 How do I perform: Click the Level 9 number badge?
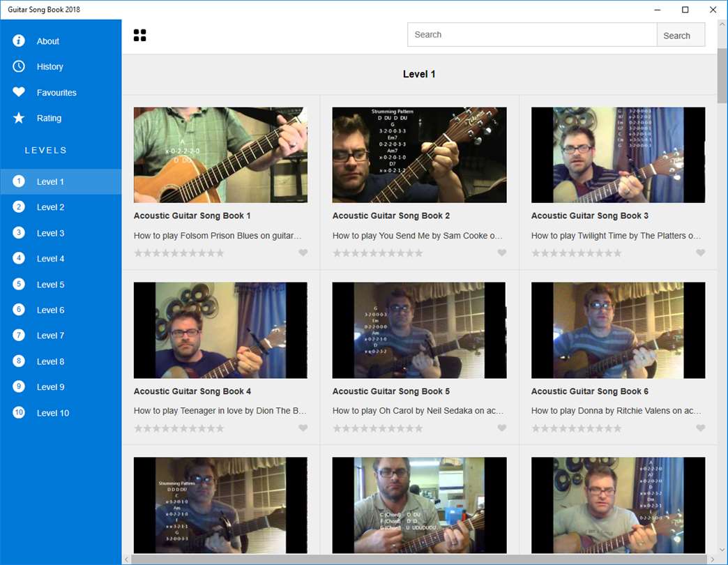pyautogui.click(x=19, y=386)
